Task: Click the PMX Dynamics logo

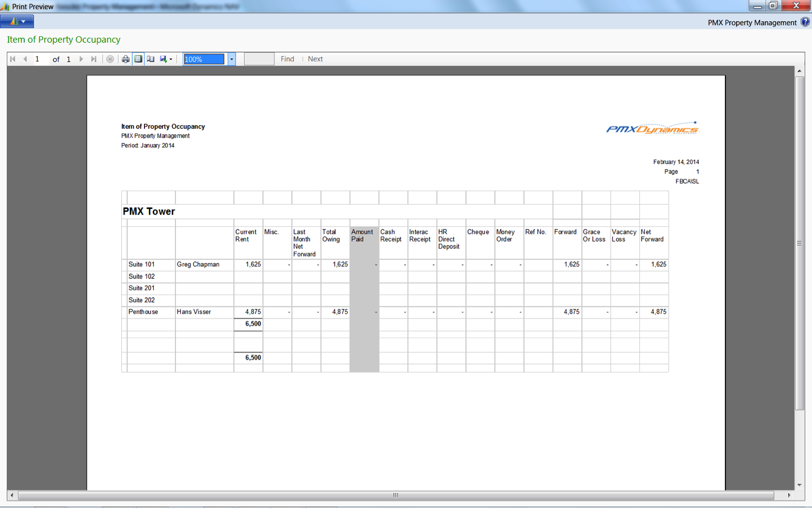Action: 652,128
